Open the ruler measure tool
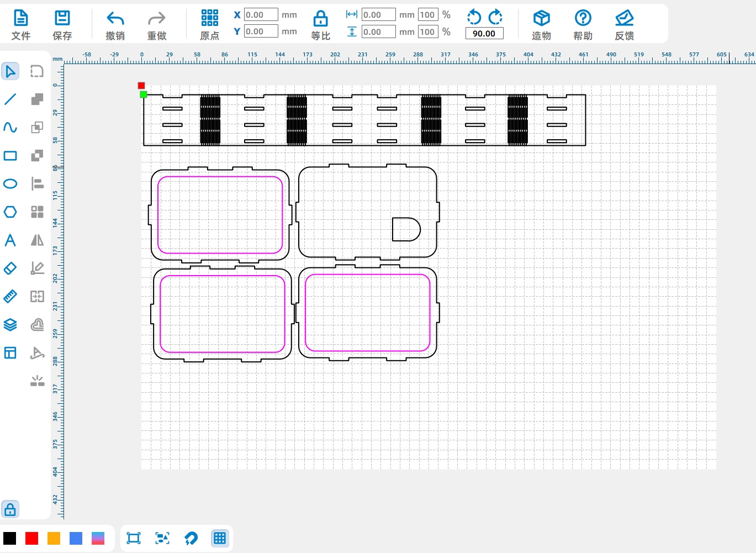This screenshot has height=553, width=756. point(10,297)
